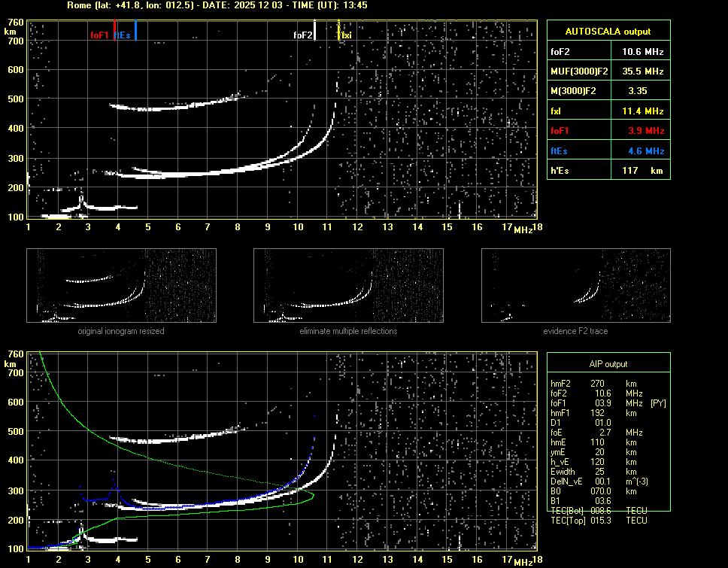The width and height of the screenshot is (728, 568).
Task: Select the 'original ionogram resized' thumbnail
Action: click(x=121, y=286)
